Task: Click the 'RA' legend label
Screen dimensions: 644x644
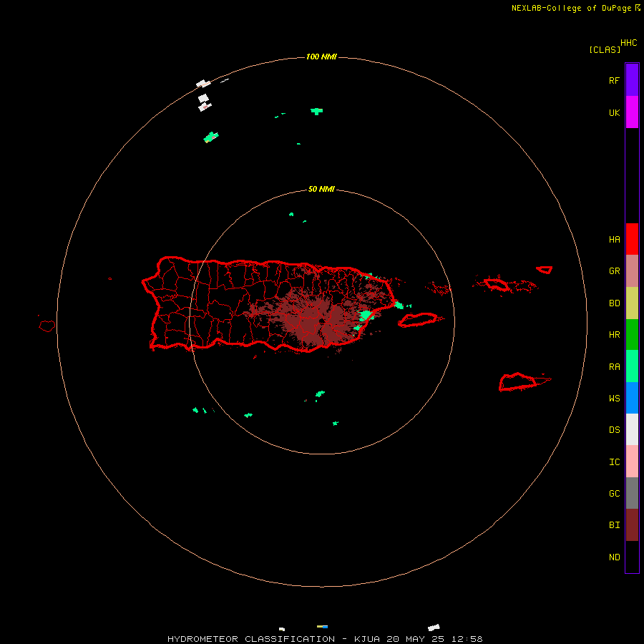Action: [614, 367]
